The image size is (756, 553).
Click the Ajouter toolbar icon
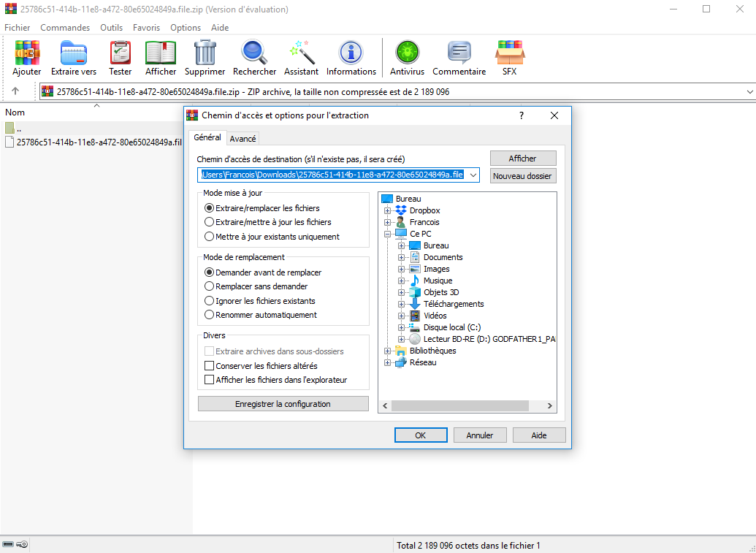[27, 53]
